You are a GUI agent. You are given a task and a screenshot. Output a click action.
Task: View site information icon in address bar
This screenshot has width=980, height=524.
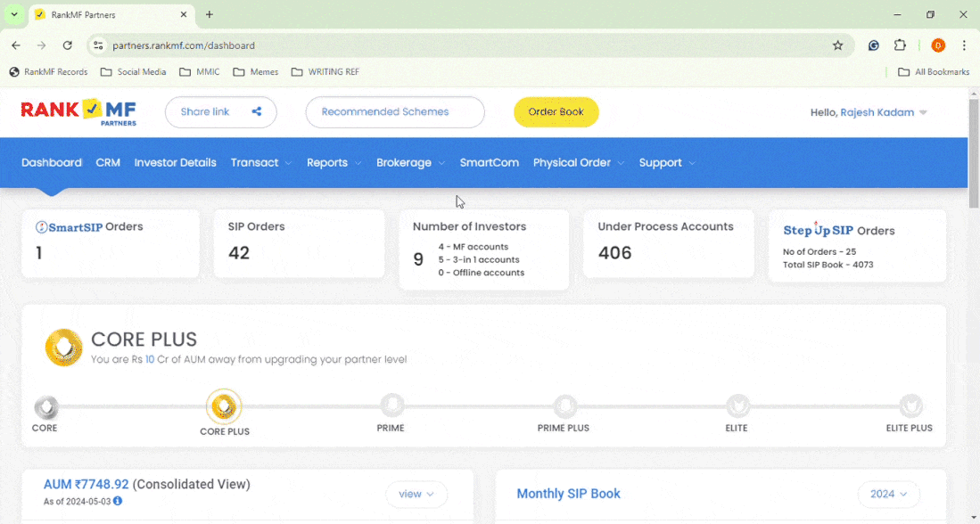point(98,45)
